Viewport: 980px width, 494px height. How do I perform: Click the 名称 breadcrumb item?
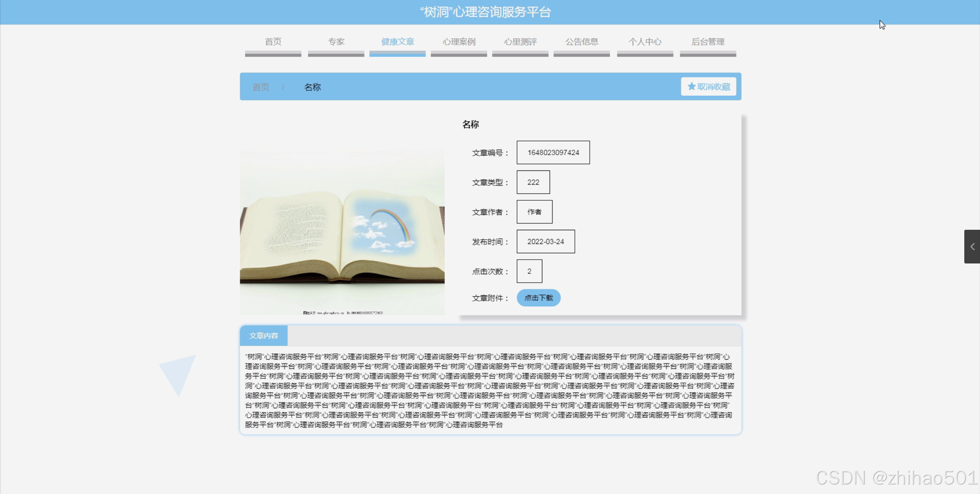(312, 87)
